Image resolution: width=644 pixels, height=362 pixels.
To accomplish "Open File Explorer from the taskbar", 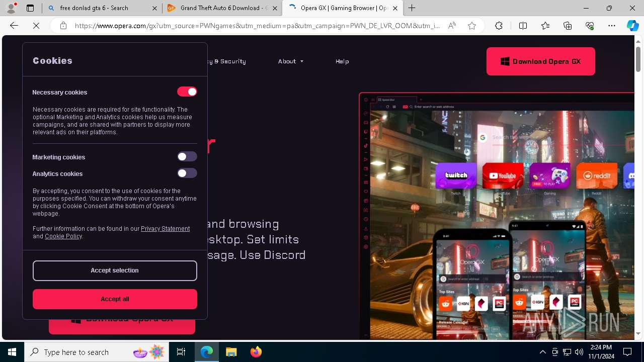I will coord(231,352).
